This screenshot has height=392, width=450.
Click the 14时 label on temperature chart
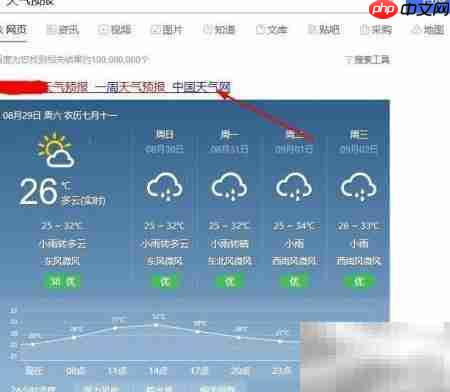158,371
